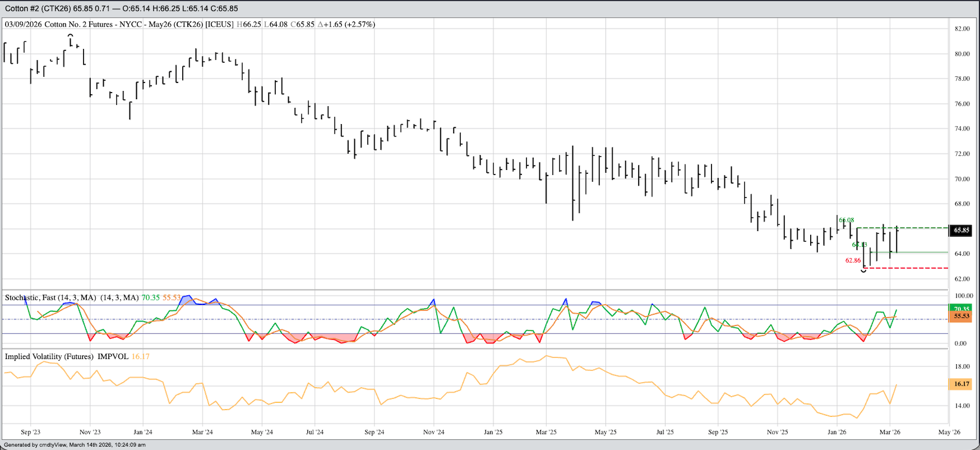The image size is (980, 450).
Task: Click the arc marker at the chart high
Action: (x=71, y=36)
